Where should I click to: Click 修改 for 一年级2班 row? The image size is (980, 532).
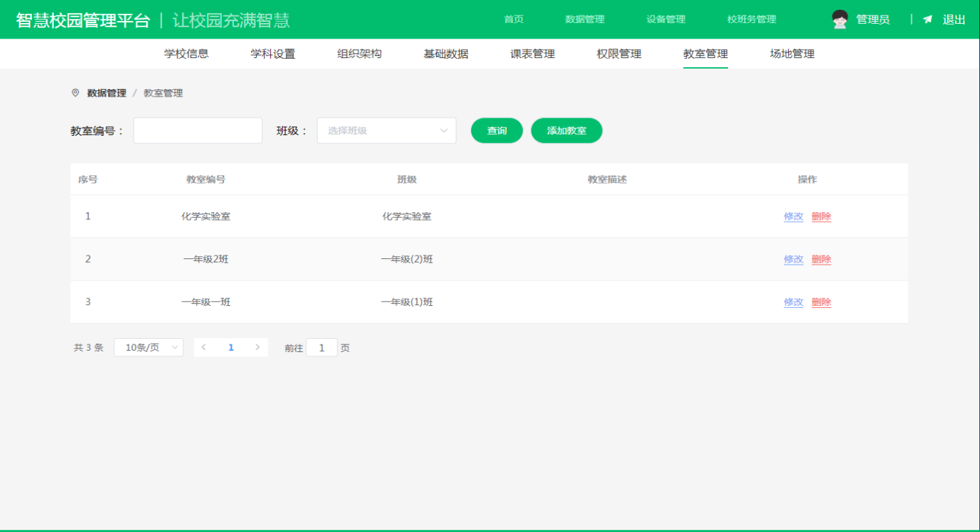click(x=794, y=260)
